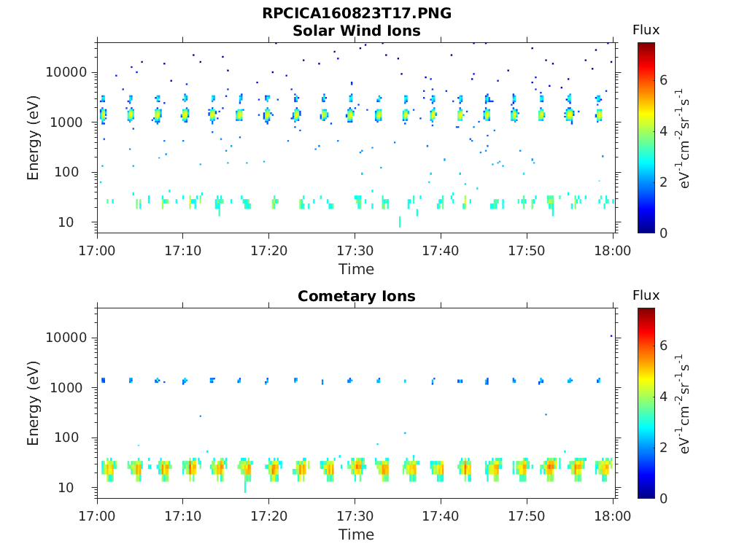Click the RPCICA160823T17.PNG figure title

point(356,14)
